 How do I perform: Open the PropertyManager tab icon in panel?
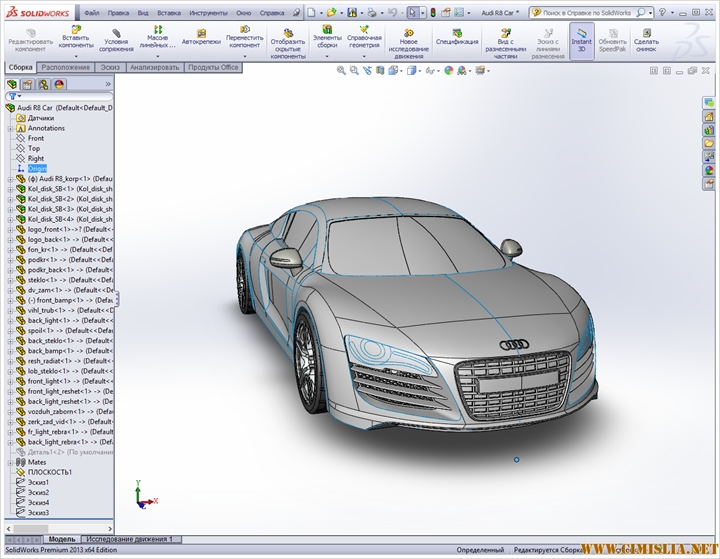(x=27, y=84)
